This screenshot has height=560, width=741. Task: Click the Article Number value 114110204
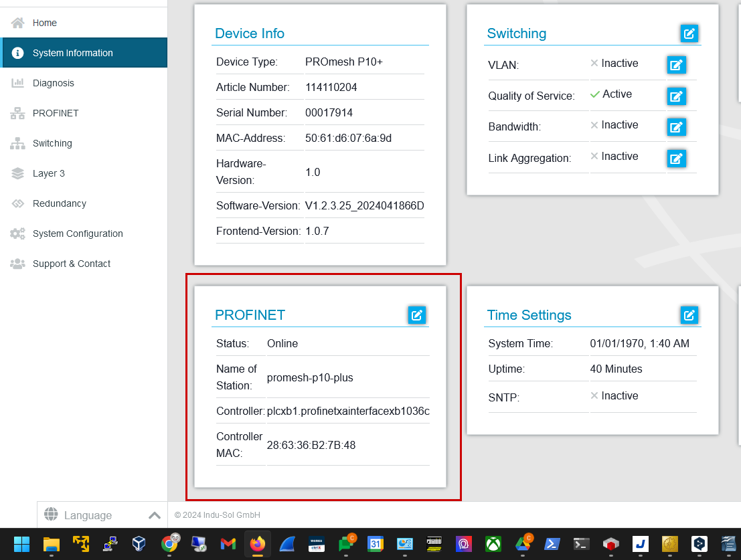coord(331,87)
